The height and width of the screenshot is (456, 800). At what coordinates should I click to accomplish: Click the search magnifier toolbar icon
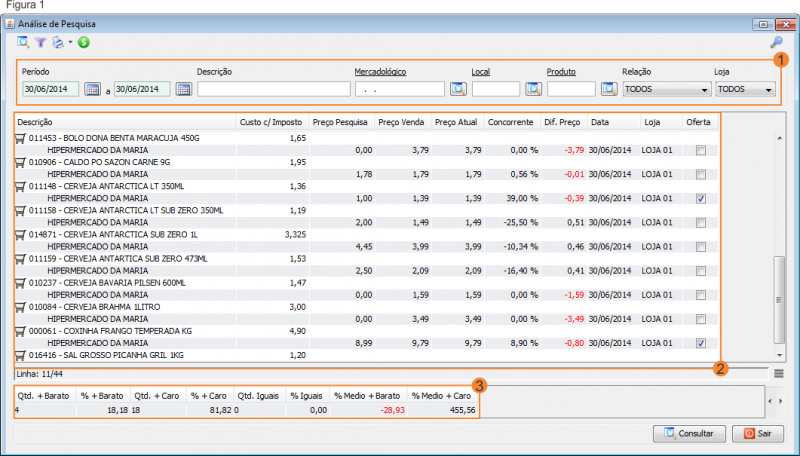click(23, 43)
